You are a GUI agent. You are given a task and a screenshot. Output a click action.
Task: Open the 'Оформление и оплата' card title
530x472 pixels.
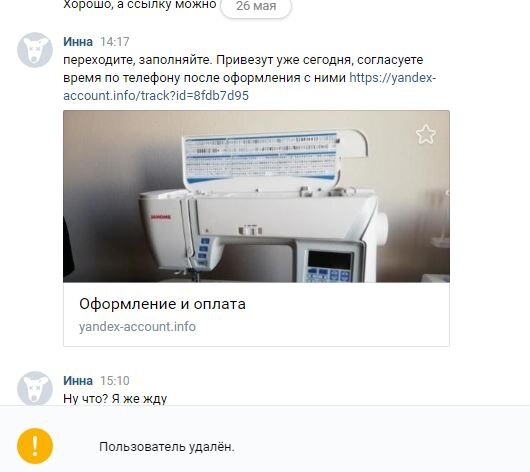[162, 304]
